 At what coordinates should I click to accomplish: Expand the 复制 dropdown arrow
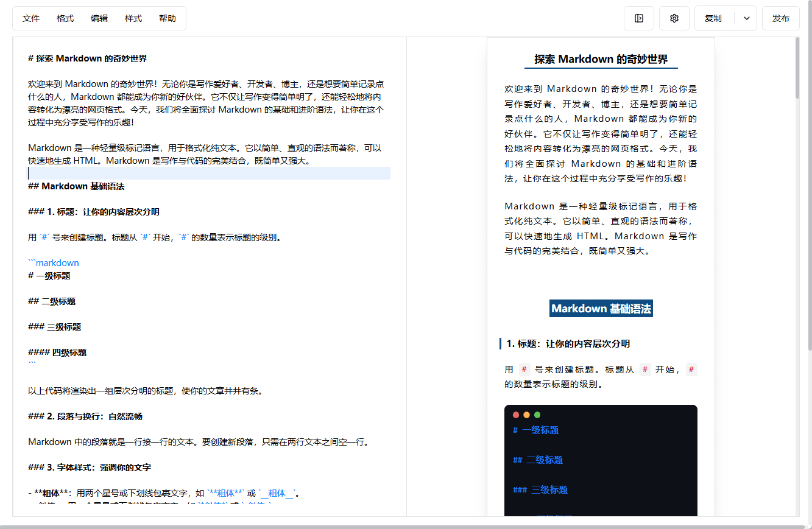746,18
